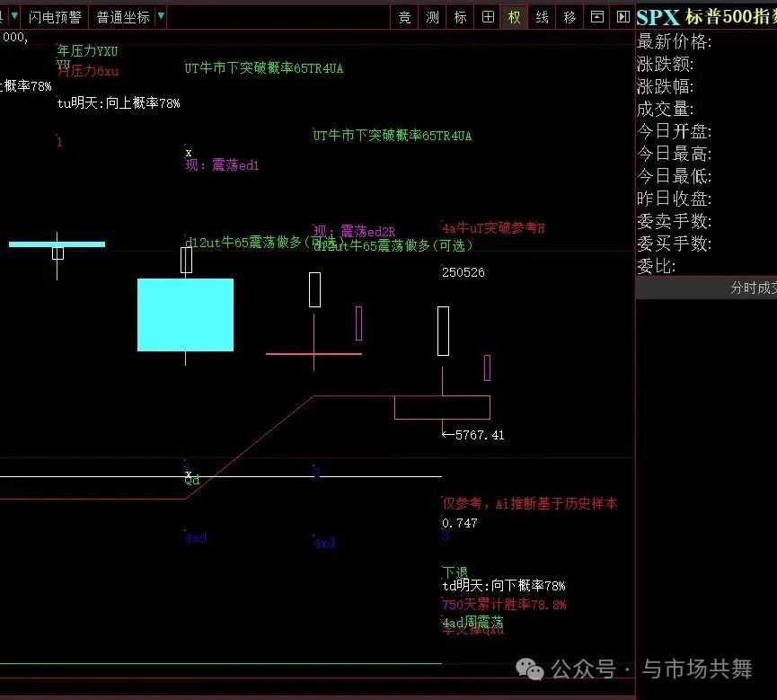Click the 750天累计胜率78.8% text
The height and width of the screenshot is (700, 777).
point(504,605)
